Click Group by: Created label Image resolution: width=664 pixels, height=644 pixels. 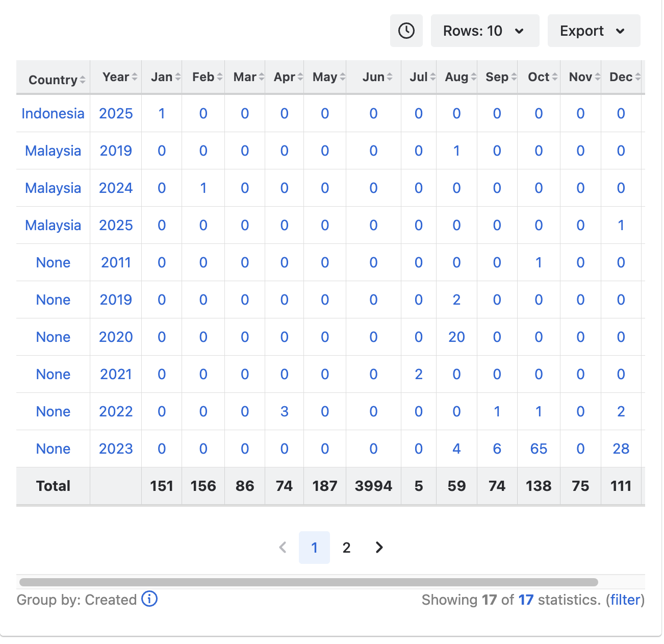76,600
